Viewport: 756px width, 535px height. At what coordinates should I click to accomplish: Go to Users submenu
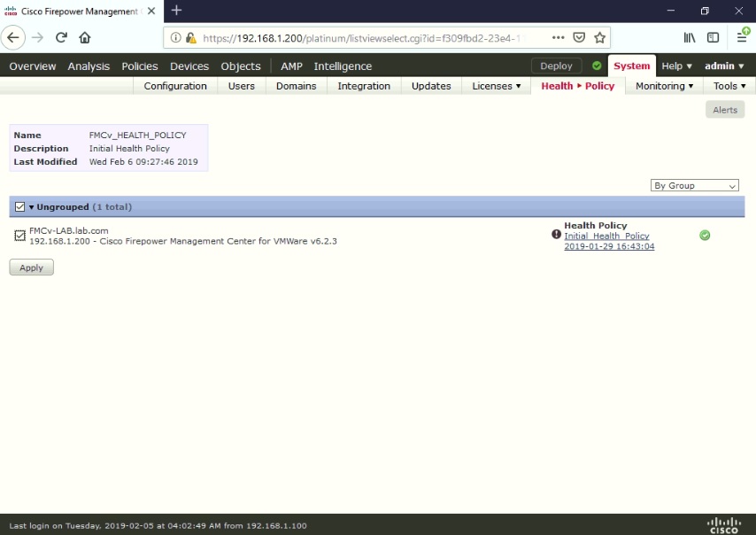pos(241,86)
